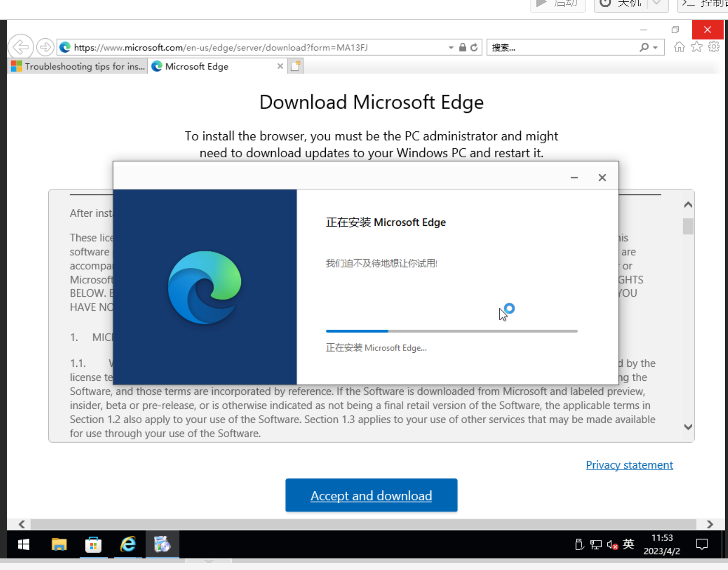Expand the search provider dropdown arrow
Screen dimensions: 728x570
click(x=655, y=47)
